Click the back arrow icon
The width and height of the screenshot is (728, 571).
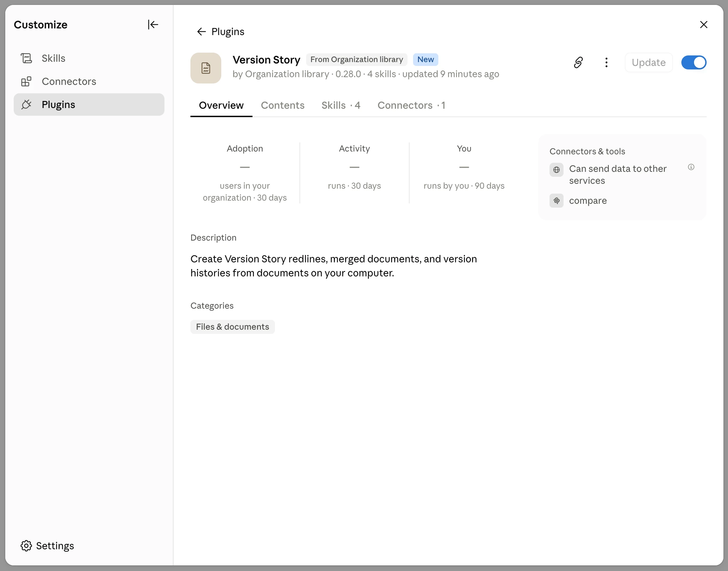201,32
